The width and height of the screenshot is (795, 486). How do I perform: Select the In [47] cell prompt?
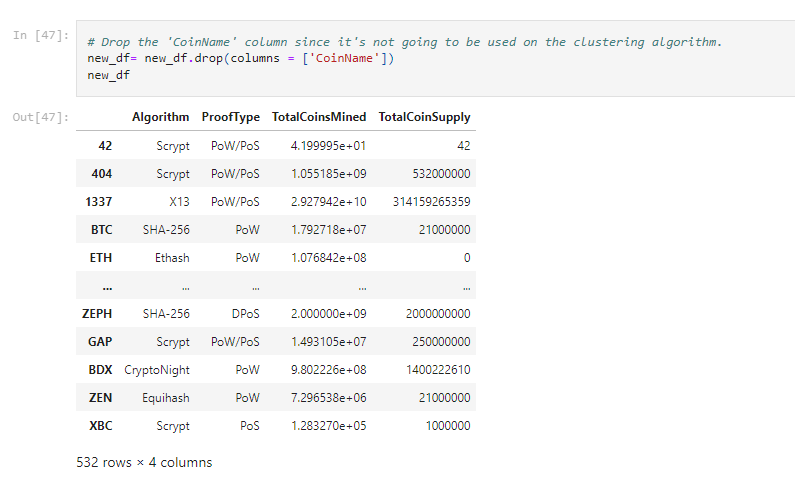click(x=41, y=35)
